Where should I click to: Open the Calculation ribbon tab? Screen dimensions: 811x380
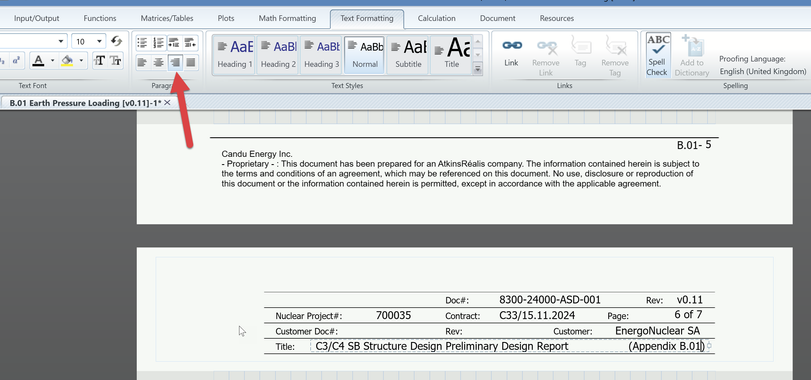pos(437,18)
